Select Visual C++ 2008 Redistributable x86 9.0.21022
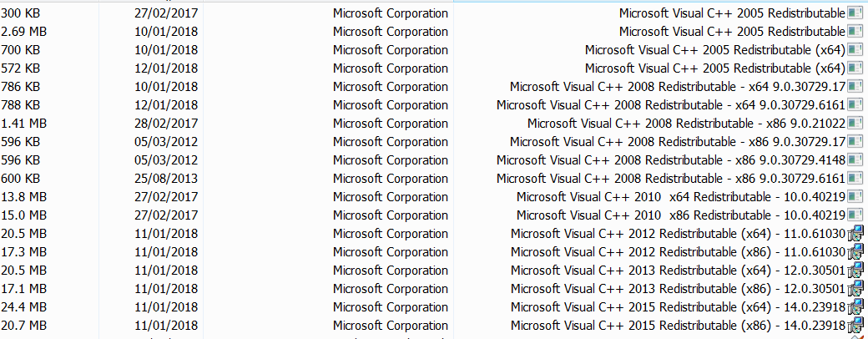The image size is (868, 339). pos(686,123)
